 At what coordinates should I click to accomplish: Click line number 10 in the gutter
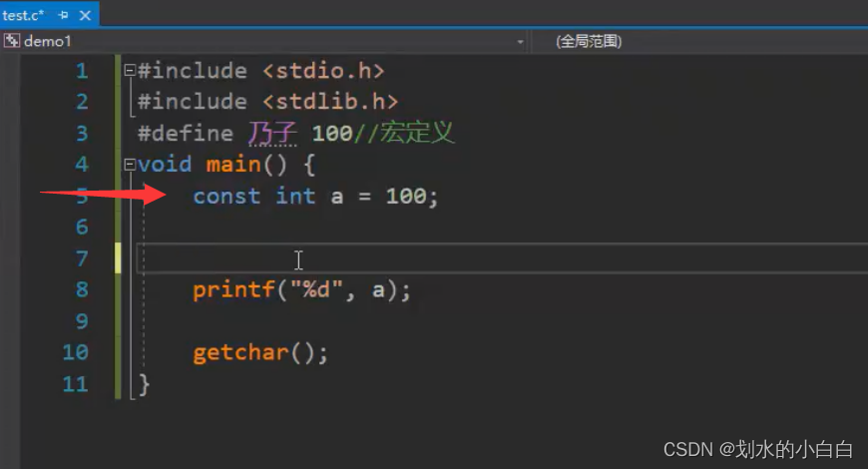pos(75,352)
